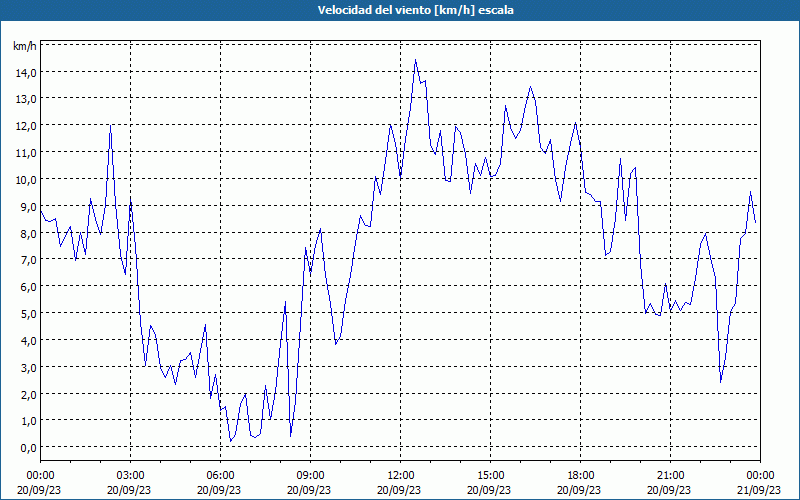The height and width of the screenshot is (500, 800).
Task: Click the 12:00 time axis label
Action: pyautogui.click(x=401, y=476)
